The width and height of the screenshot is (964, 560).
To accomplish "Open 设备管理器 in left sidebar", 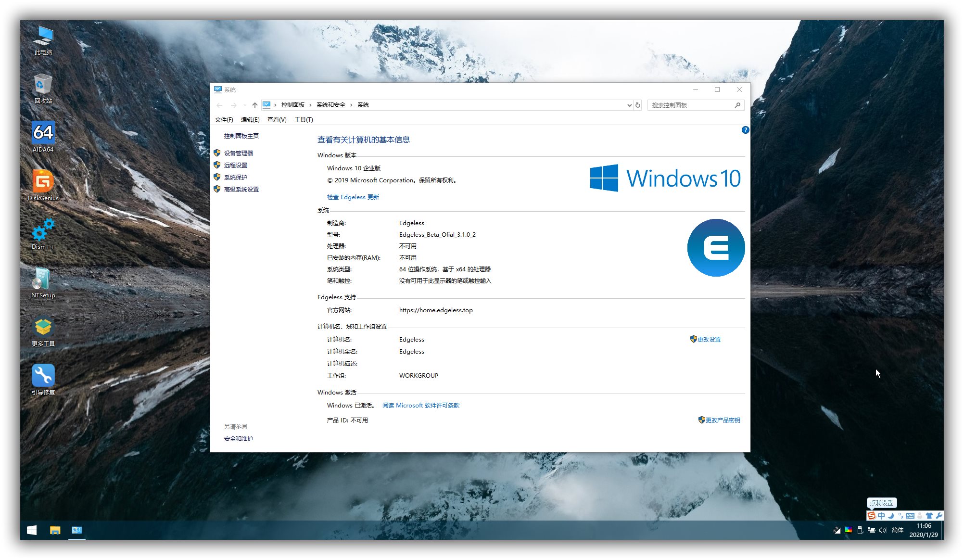I will [238, 153].
